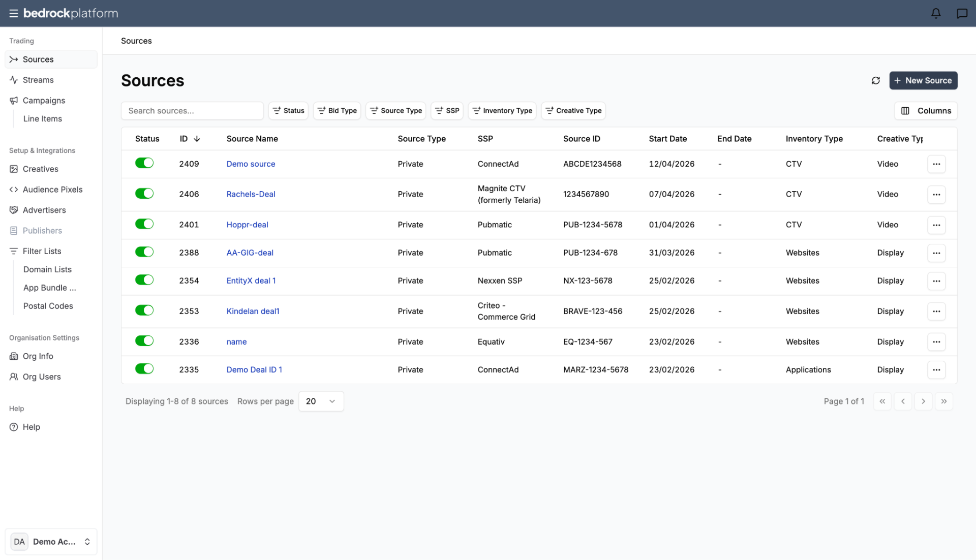
Task: Change rows per page from 20
Action: (x=321, y=401)
